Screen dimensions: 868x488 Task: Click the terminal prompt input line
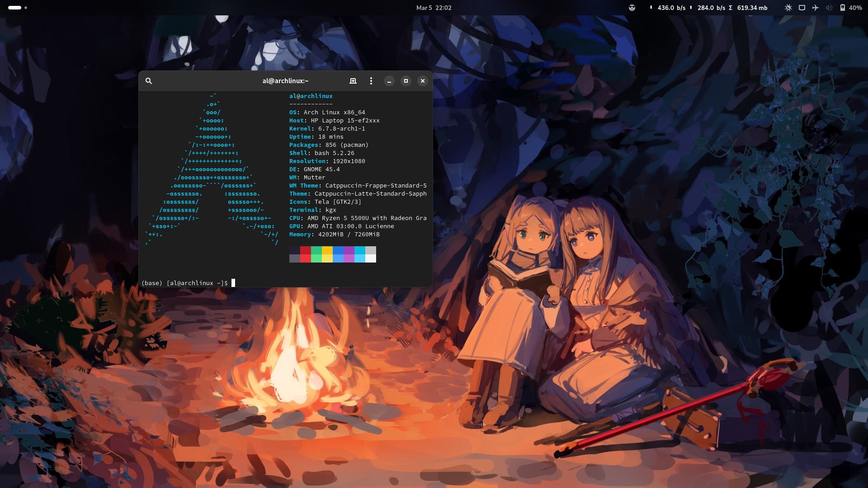(271, 283)
